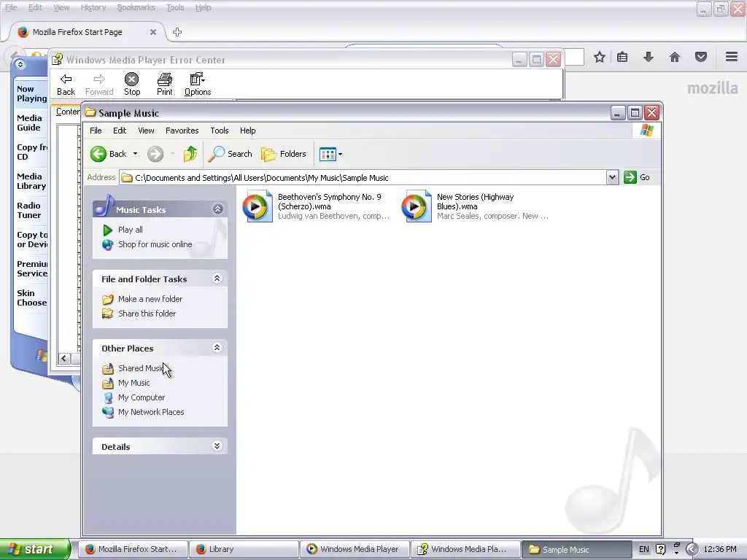Select Beethoven's Symphony No. 9 file icon

click(x=258, y=206)
